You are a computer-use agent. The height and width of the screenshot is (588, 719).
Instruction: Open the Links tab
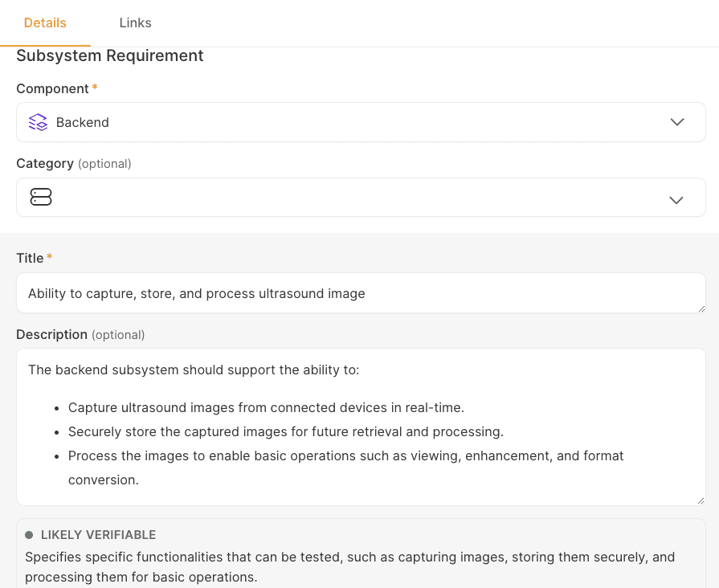tap(135, 23)
